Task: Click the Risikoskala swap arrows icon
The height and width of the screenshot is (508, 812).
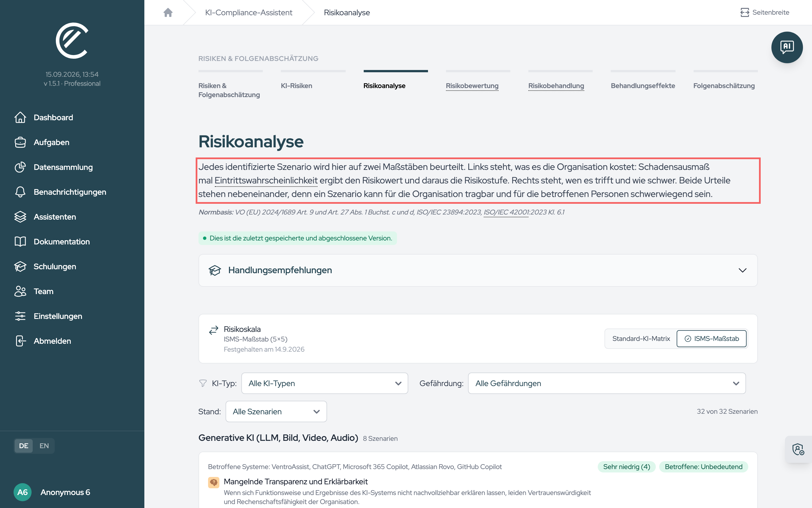Action: click(214, 330)
